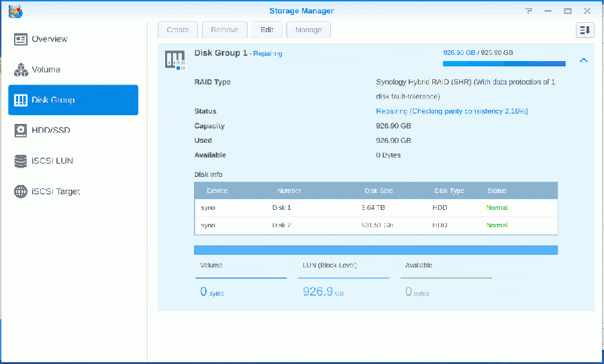604x364 pixels.
Task: Click the blue allocation bar
Action: [x=376, y=250]
